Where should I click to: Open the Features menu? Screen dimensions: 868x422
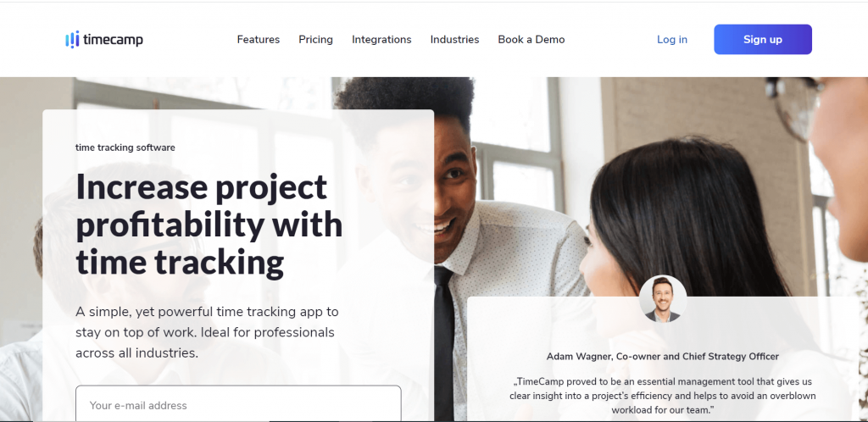(x=259, y=39)
